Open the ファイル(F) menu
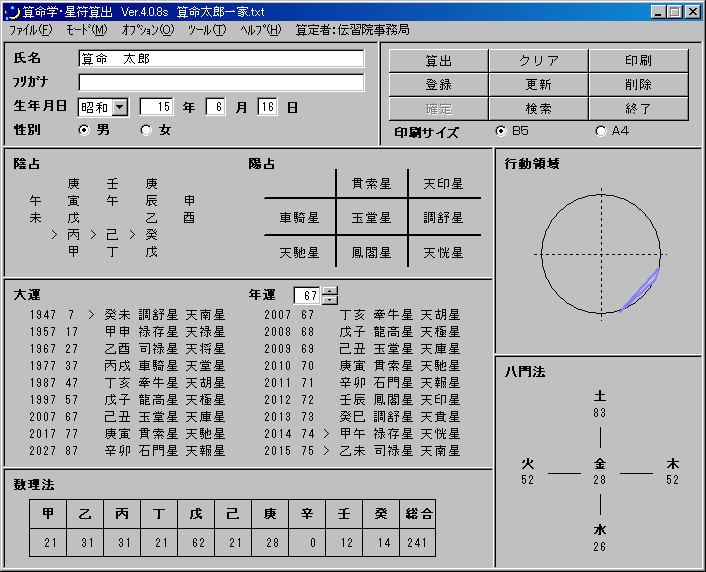This screenshot has height=572, width=706. click(x=31, y=30)
